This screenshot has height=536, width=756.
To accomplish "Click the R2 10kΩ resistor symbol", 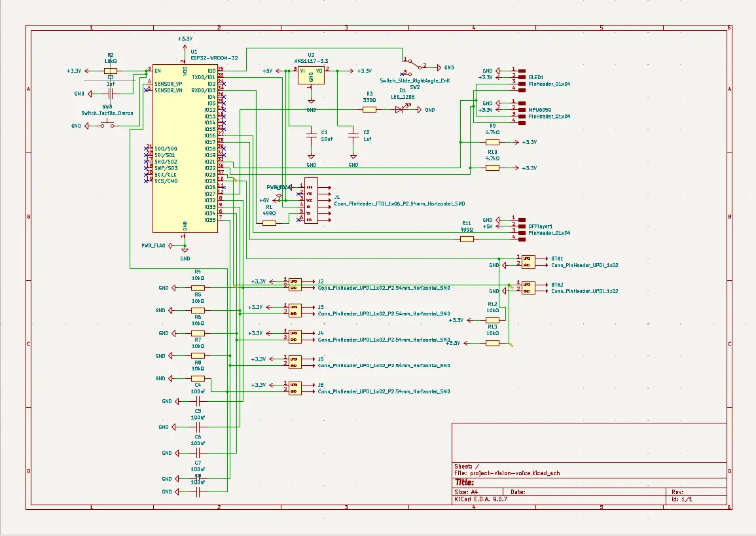I will coord(111,71).
